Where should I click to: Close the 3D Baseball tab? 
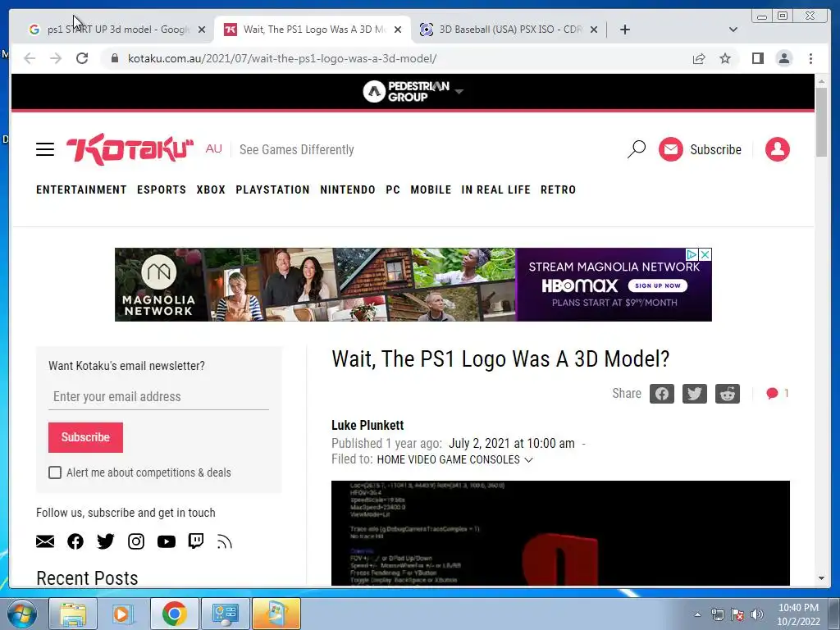tap(594, 30)
